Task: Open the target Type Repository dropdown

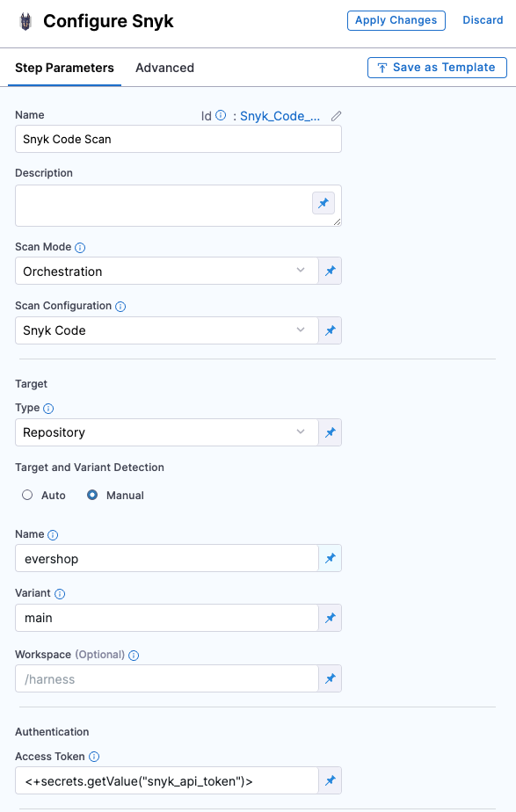Action: [x=167, y=432]
